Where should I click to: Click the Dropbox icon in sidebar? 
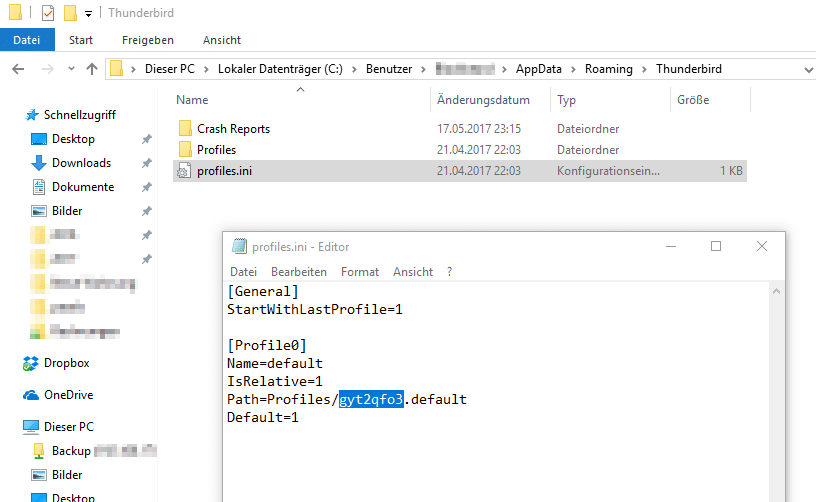click(x=31, y=363)
